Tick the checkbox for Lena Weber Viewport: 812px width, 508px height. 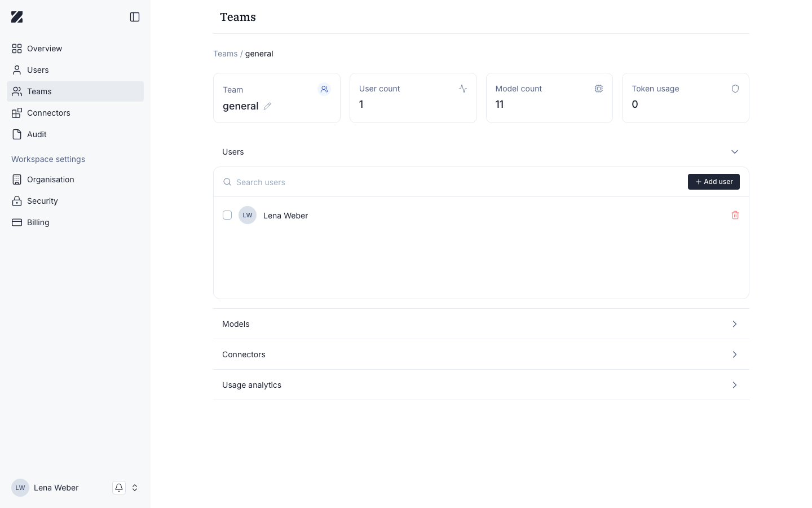coord(227,215)
